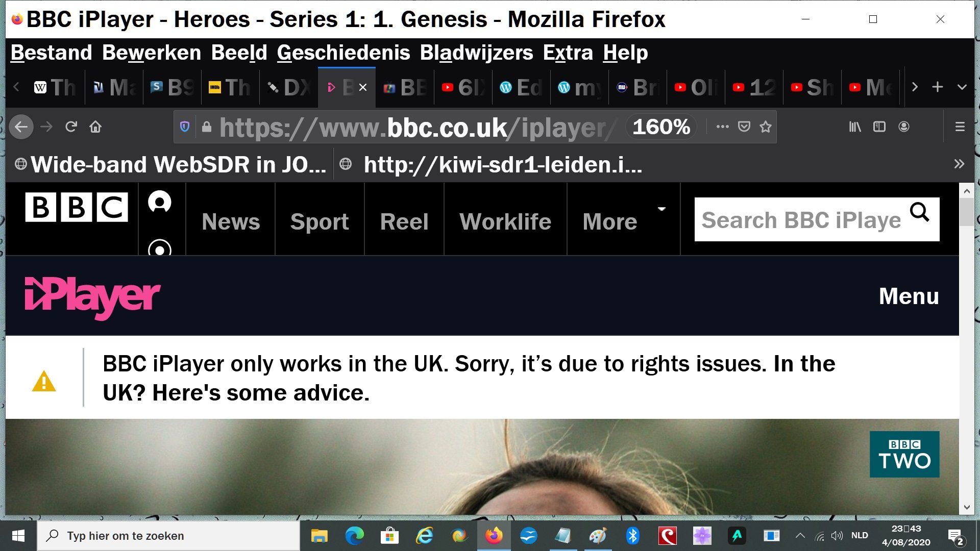Image resolution: width=980 pixels, height=551 pixels.
Task: Switch to the WordPress 'Ed' tab
Action: pos(521,87)
